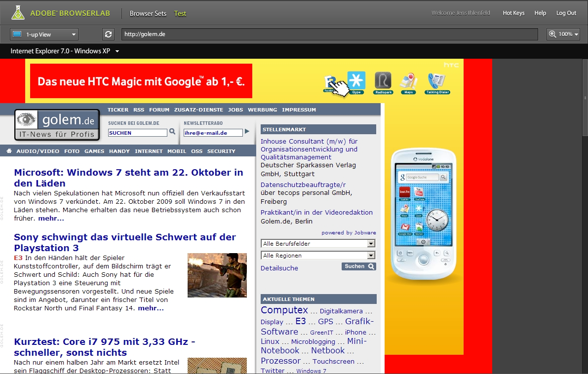Open JOBS navigation item
588x374 pixels.
point(235,110)
